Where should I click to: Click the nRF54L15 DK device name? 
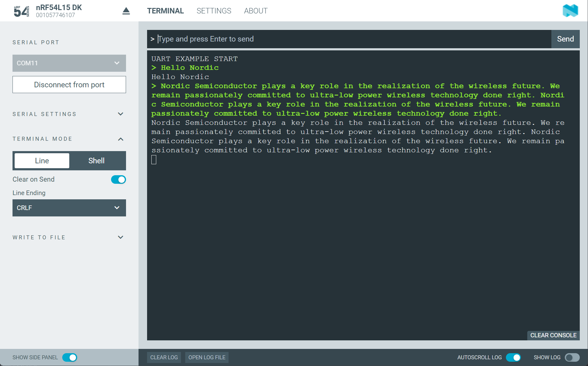tap(59, 7)
